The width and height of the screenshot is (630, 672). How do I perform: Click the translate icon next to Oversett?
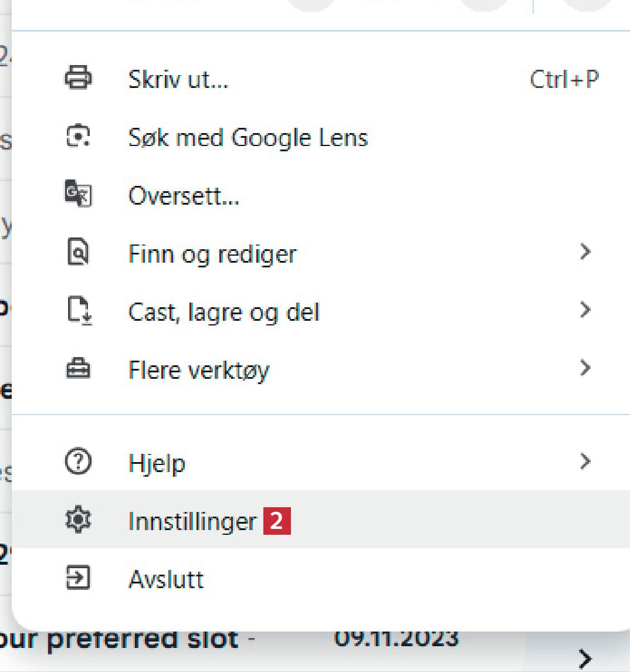coord(78,194)
